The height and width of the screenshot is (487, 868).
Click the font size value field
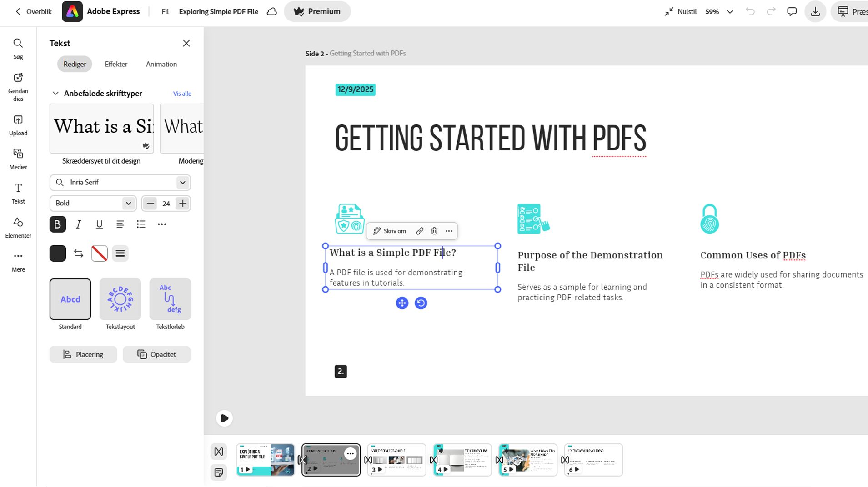coord(166,204)
